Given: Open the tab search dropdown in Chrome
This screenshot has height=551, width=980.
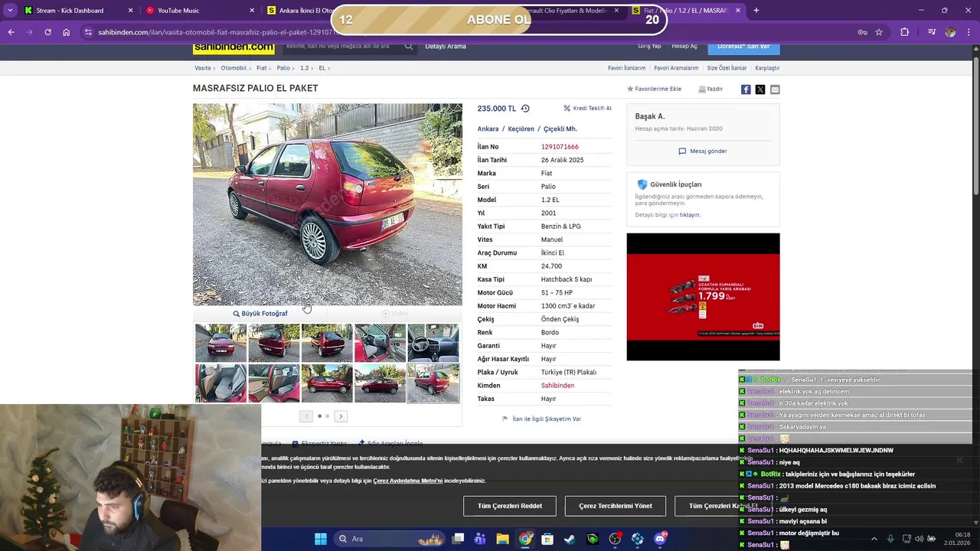Looking at the screenshot, I should [10, 11].
